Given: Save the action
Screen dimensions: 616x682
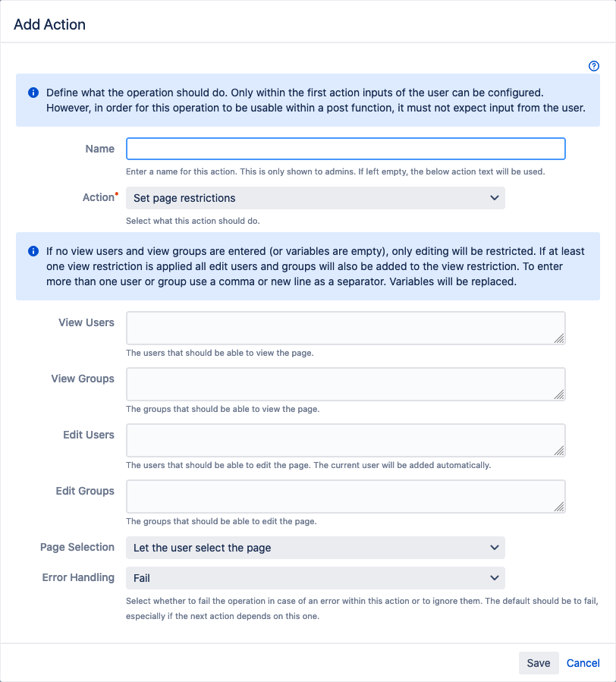Looking at the screenshot, I should (x=539, y=663).
